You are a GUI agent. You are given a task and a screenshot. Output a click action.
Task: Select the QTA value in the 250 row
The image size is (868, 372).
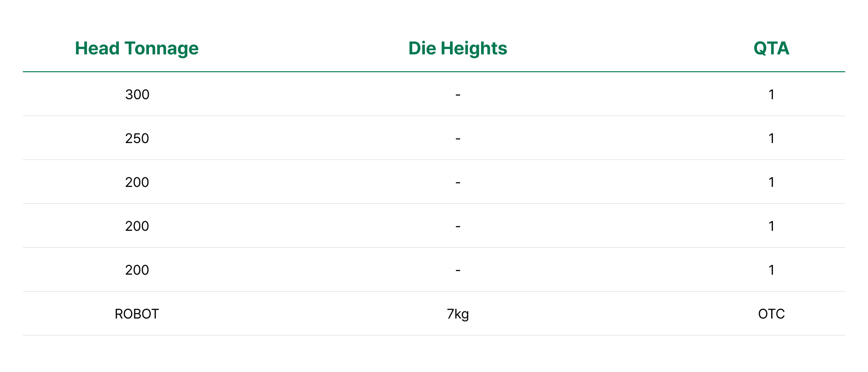click(771, 138)
